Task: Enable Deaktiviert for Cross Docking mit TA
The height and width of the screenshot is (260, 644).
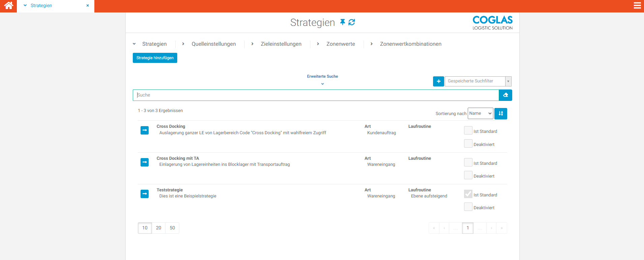Action: click(468, 175)
